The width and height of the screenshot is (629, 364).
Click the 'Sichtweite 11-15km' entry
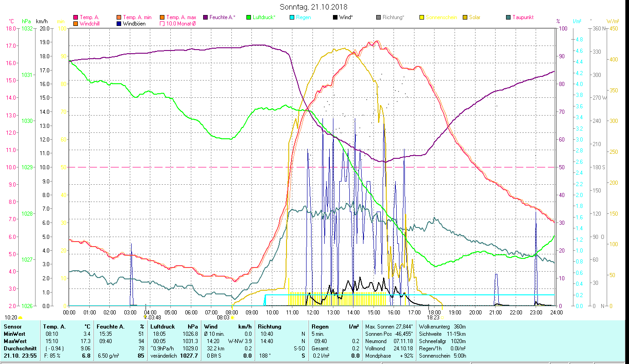pos(442,334)
